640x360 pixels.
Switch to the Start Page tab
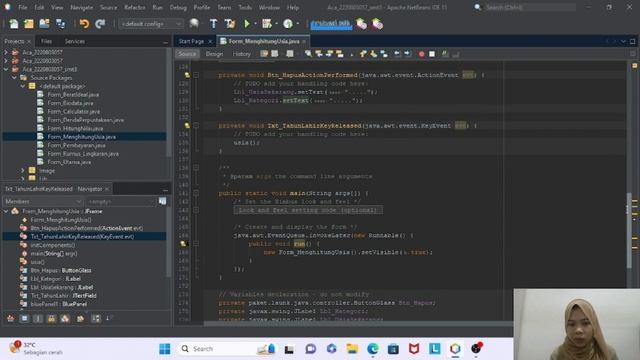(x=191, y=41)
